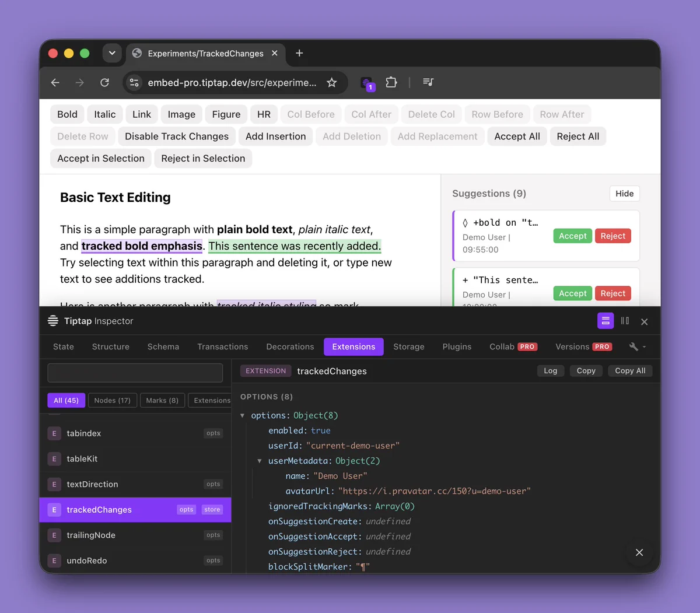Open the Transactions tab
The width and height of the screenshot is (700, 613).
223,346
